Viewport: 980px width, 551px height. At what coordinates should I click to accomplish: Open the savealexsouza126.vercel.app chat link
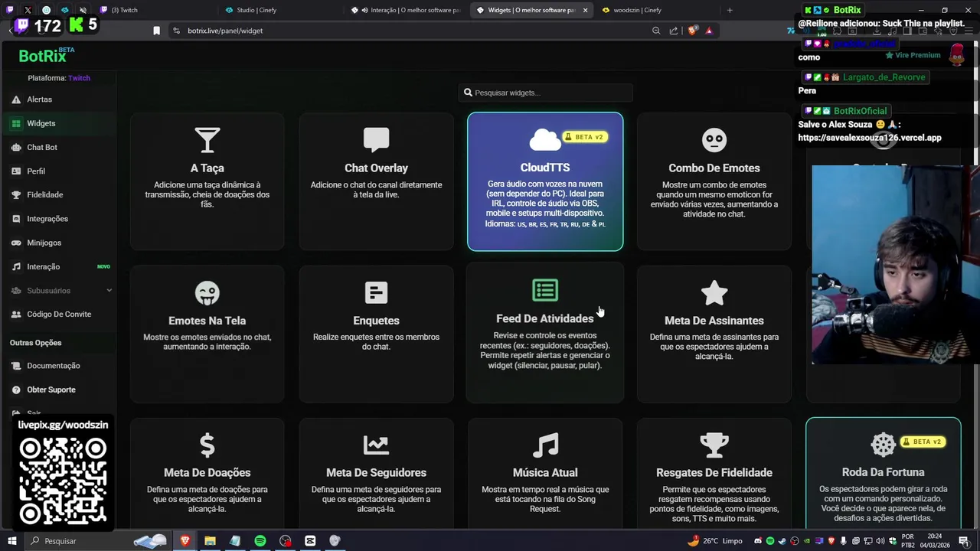(x=870, y=138)
